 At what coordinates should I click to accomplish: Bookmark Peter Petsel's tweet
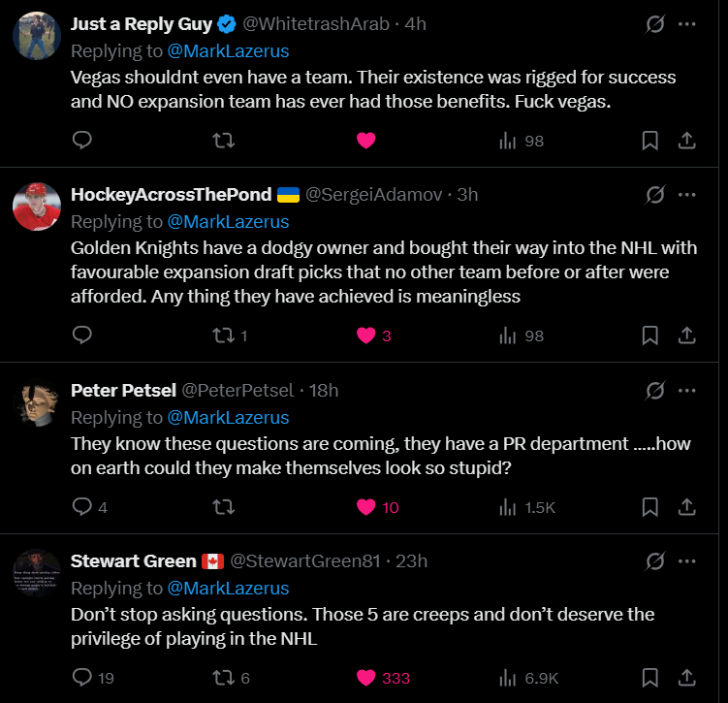click(x=650, y=507)
